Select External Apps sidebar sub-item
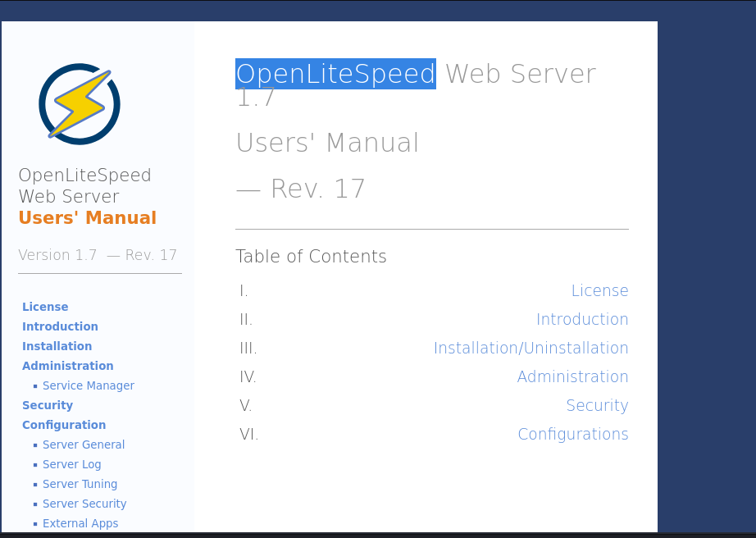This screenshot has height=538, width=756. coord(80,523)
